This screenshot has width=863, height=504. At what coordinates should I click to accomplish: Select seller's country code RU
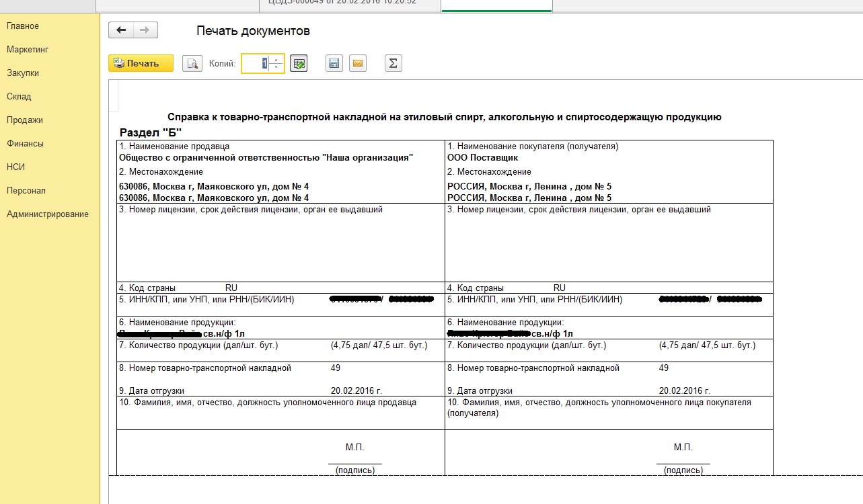point(231,288)
